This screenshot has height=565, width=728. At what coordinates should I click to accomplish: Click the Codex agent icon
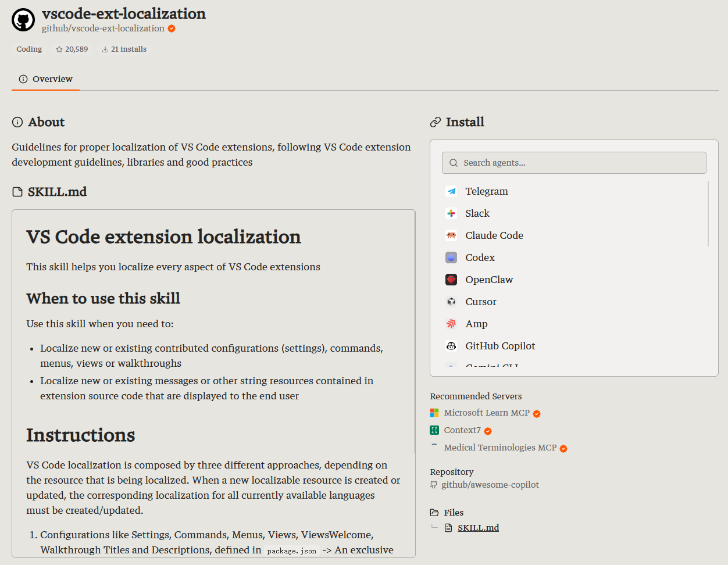[451, 258]
